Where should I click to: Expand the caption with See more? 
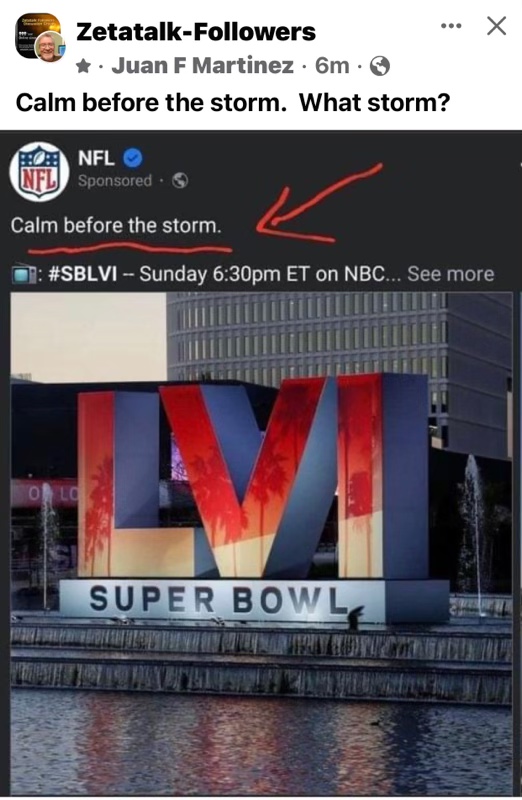coord(451,274)
